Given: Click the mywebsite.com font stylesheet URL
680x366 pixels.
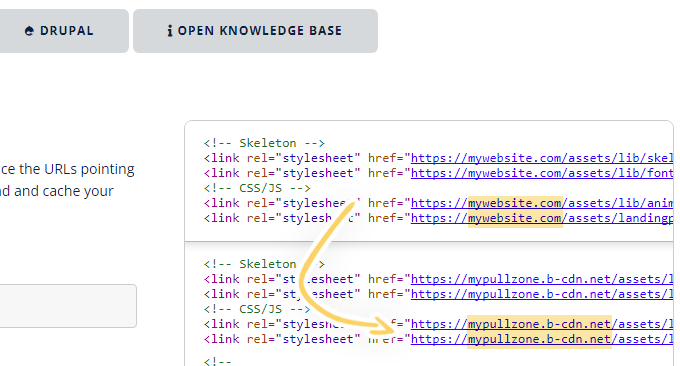Looking at the screenshot, I should click(542, 173).
